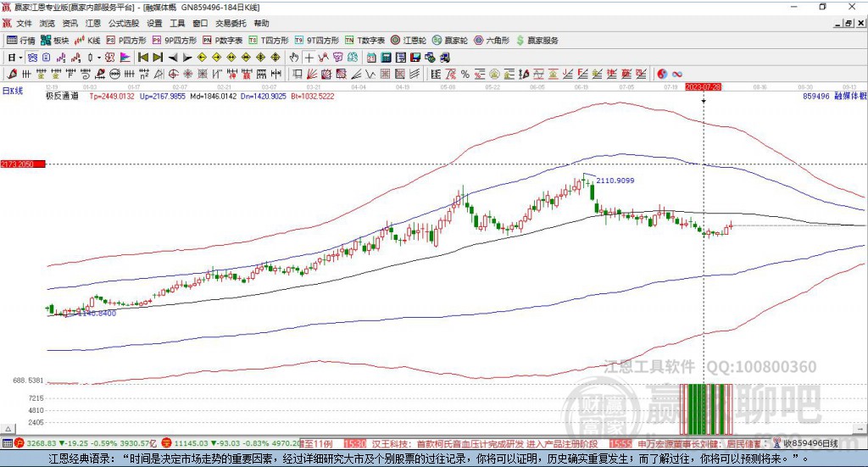This screenshot has height=467, width=868.
Task: Open the 资讯 menu
Action: coord(70,23)
